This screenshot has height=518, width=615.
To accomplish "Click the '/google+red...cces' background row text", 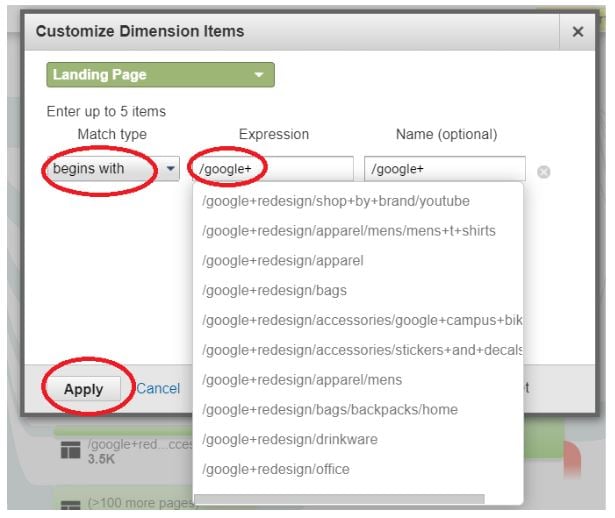I will pos(140,444).
